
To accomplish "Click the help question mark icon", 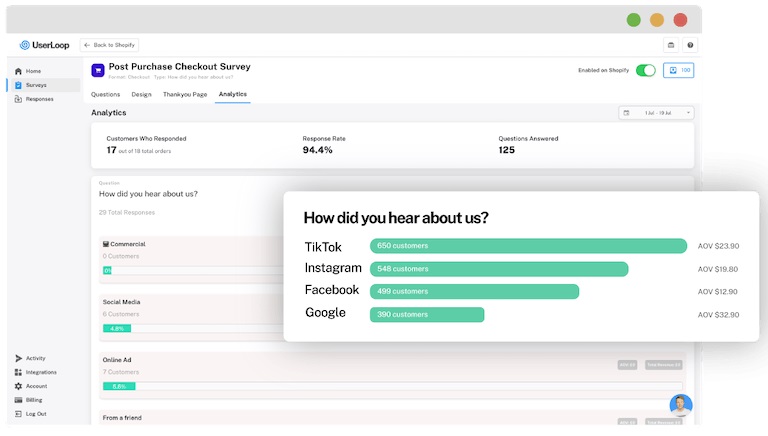I will pyautogui.click(x=690, y=45).
